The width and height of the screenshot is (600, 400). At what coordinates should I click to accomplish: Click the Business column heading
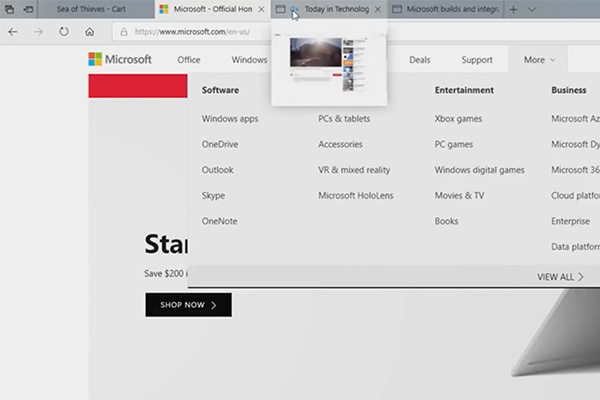[x=569, y=90]
